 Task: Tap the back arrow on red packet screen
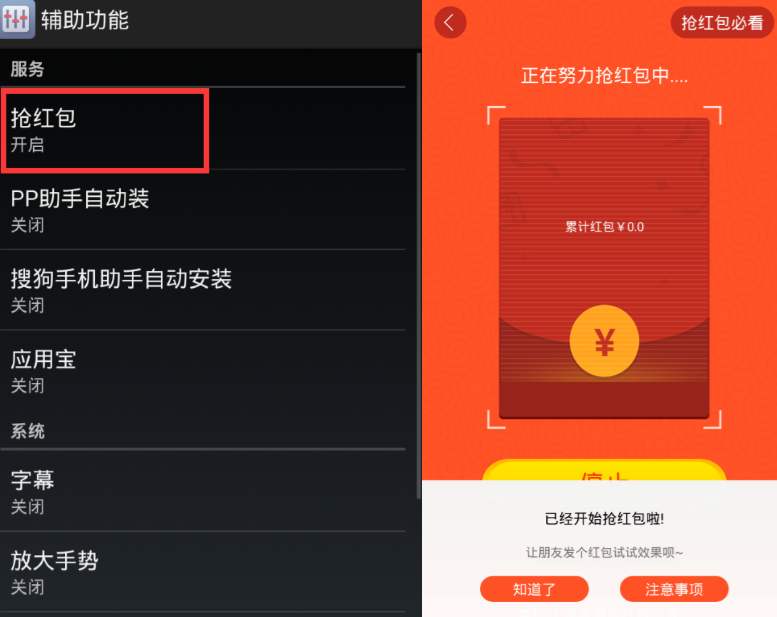tap(450, 22)
